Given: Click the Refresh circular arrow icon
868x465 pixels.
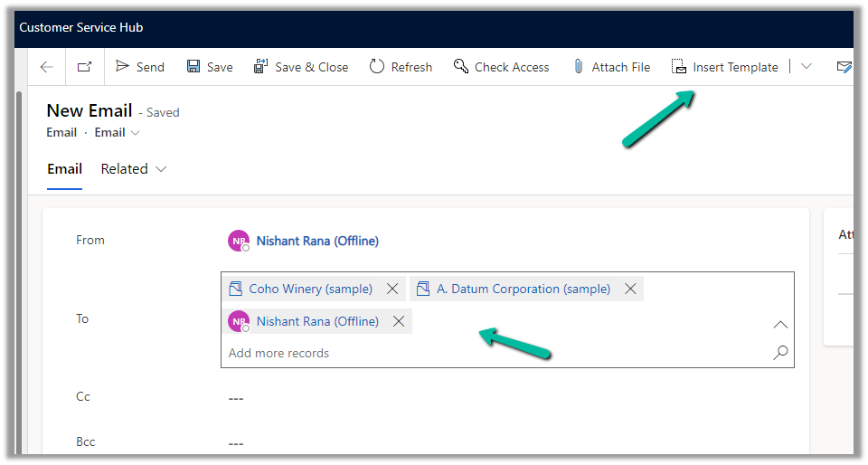Looking at the screenshot, I should tap(376, 66).
